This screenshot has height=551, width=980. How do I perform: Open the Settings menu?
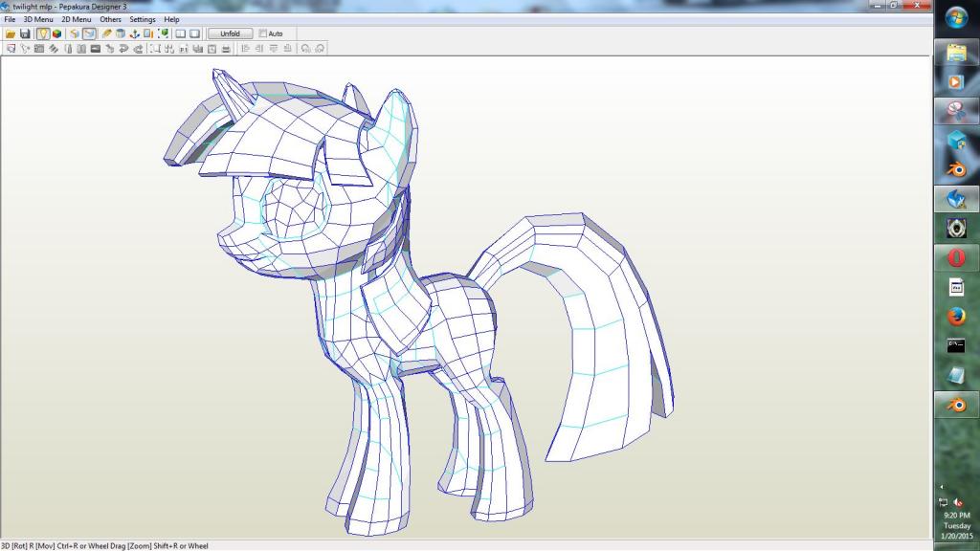143,19
